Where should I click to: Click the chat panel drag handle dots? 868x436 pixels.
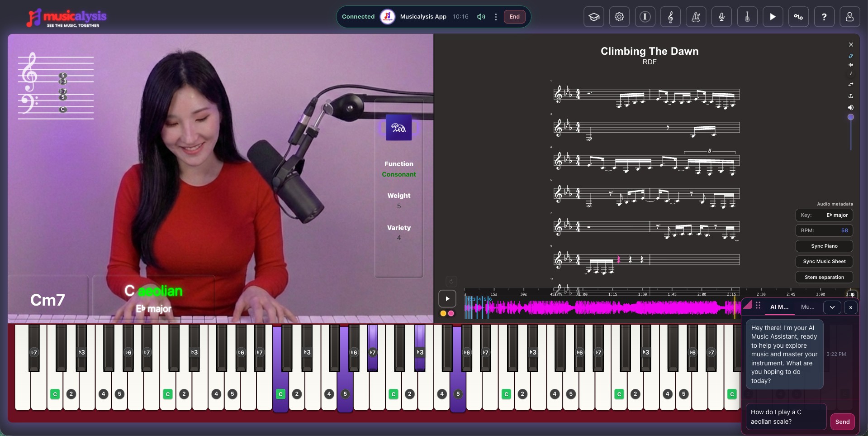758,305
